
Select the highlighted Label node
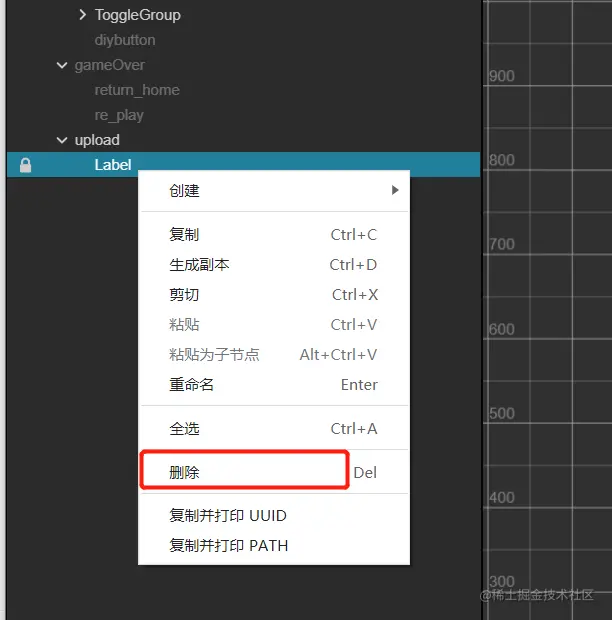pyautogui.click(x=244, y=165)
